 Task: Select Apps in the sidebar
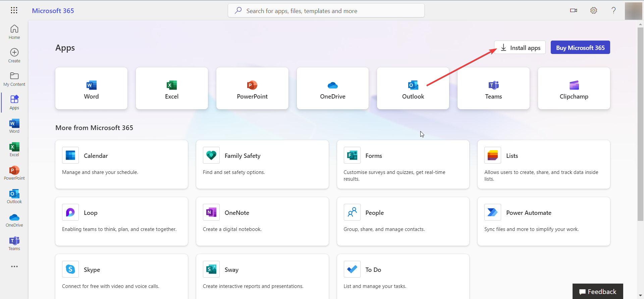coord(14,103)
